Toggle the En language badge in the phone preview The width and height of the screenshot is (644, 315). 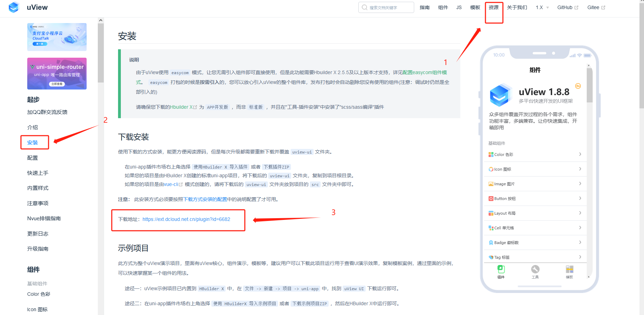[578, 86]
